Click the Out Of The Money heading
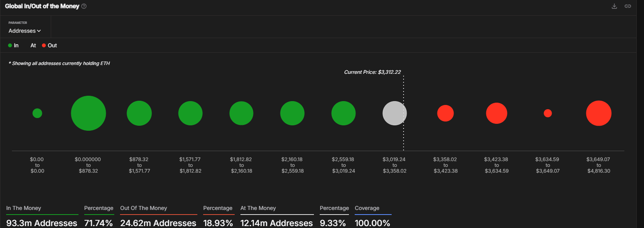644x228 pixels. tap(143, 208)
